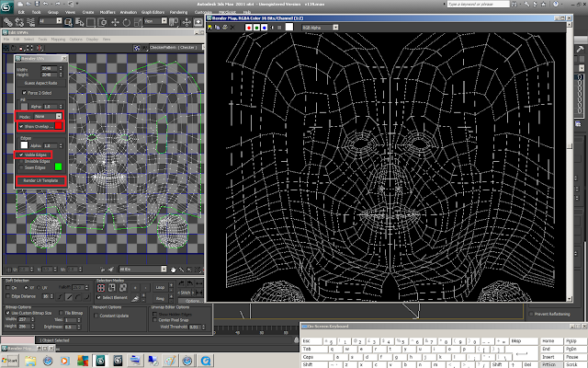The height and width of the screenshot is (368, 588).
Task: Enable the Seam Edges checkbox
Action: click(x=21, y=167)
